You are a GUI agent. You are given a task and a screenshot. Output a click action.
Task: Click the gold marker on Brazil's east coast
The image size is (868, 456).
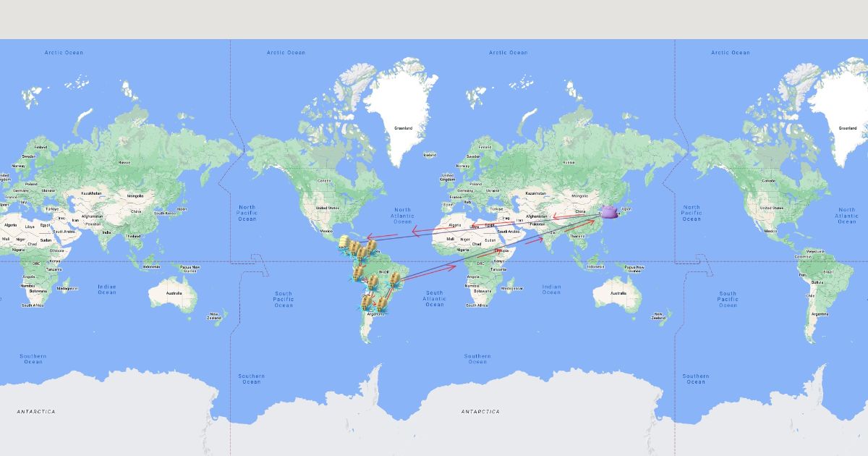[395, 278]
